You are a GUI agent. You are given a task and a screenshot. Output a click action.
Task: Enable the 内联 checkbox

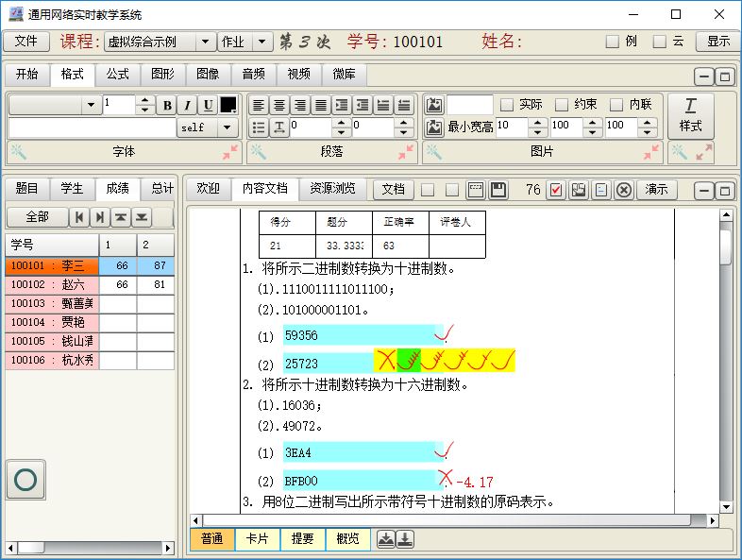pos(616,104)
